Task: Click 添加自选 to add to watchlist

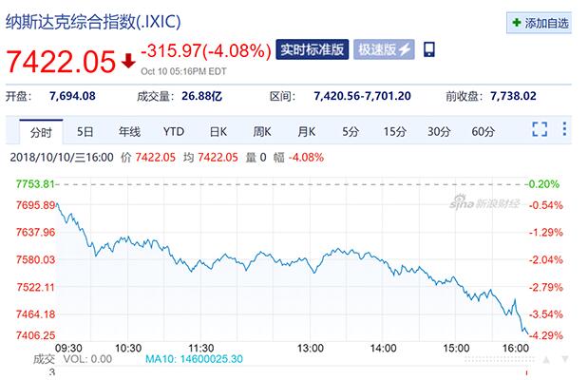Action: pos(540,22)
